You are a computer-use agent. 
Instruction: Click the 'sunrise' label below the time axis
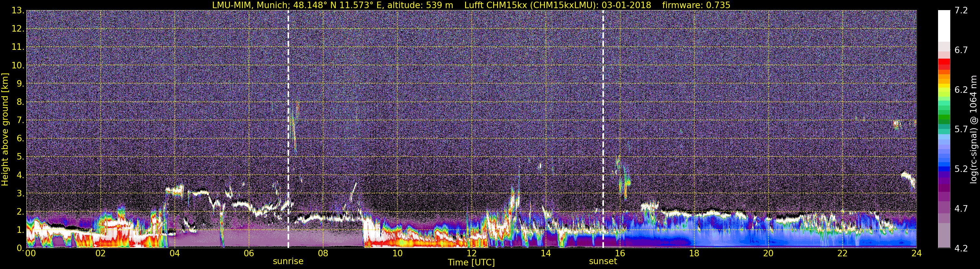point(288,261)
